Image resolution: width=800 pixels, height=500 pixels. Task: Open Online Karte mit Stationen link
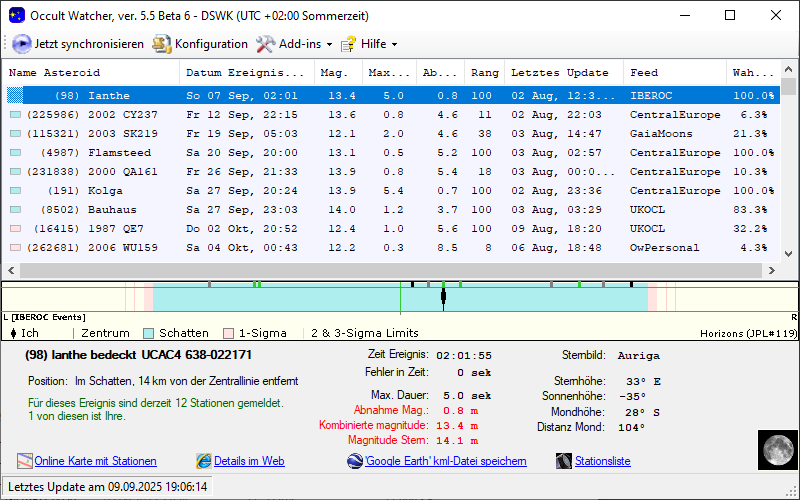click(95, 461)
